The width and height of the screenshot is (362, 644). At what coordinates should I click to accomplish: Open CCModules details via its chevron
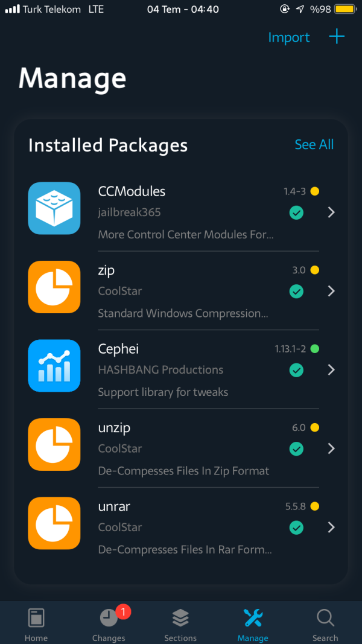pos(331,212)
